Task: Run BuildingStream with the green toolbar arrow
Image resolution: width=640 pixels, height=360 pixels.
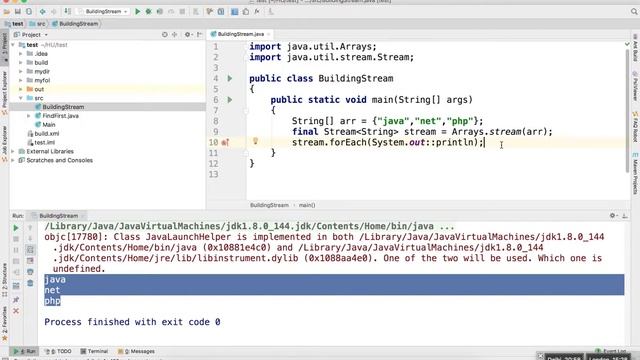Action: 138,11
